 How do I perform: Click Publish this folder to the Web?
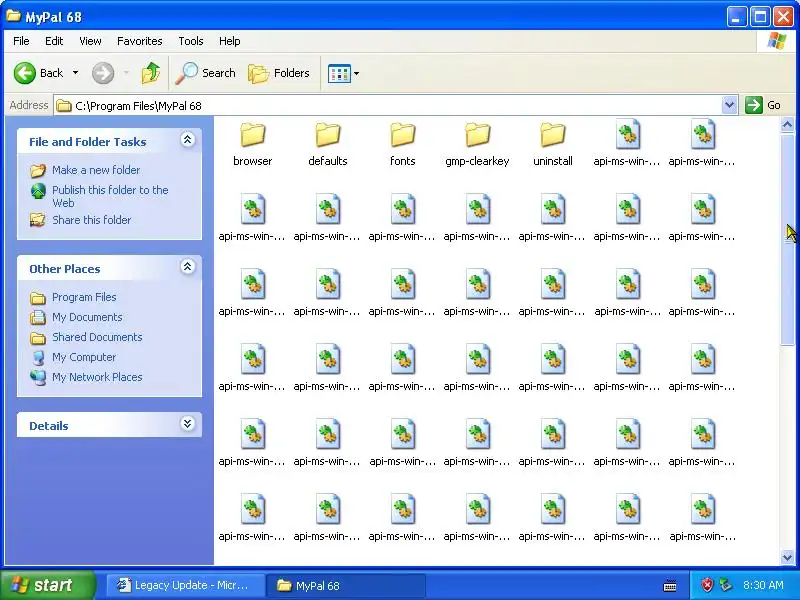pyautogui.click(x=99, y=196)
